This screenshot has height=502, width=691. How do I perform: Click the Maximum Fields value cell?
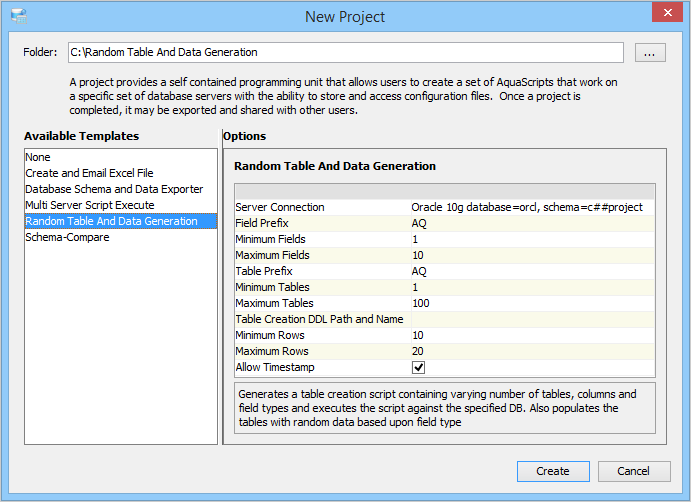[531, 255]
